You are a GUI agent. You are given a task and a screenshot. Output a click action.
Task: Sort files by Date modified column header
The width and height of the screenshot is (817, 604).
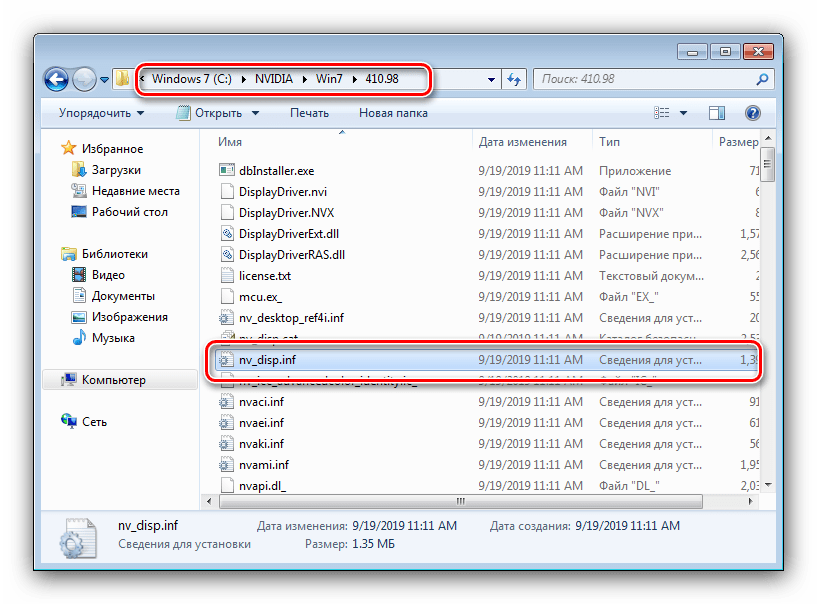click(x=522, y=142)
